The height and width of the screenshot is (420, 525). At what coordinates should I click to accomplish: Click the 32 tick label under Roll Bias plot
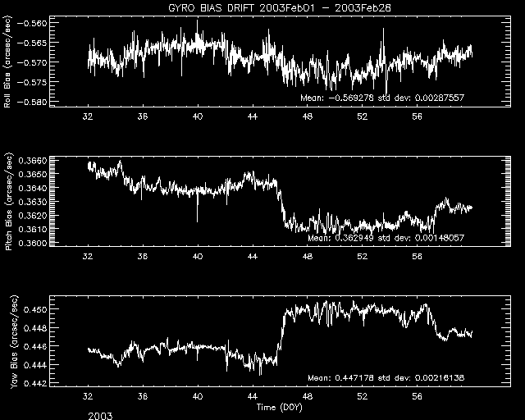coord(89,117)
